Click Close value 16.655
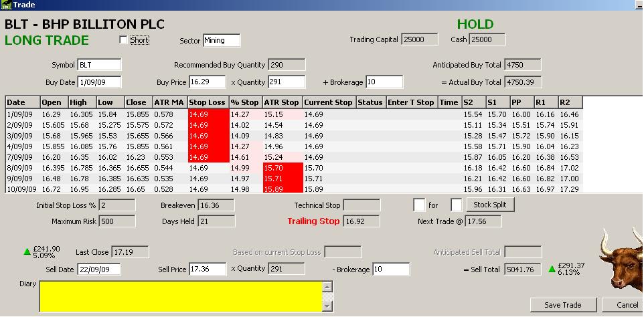This screenshot has height=317, width=644. (x=137, y=168)
